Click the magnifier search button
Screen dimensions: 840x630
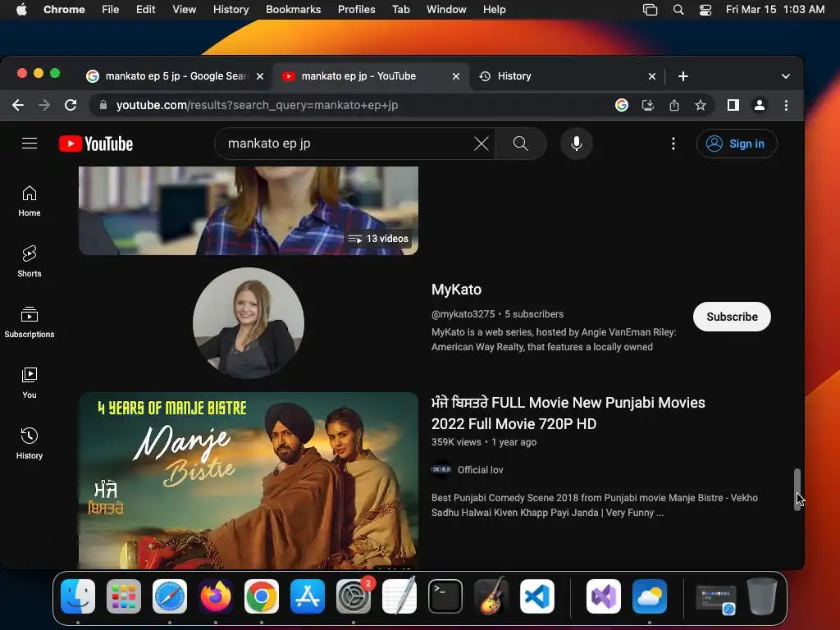(x=521, y=144)
